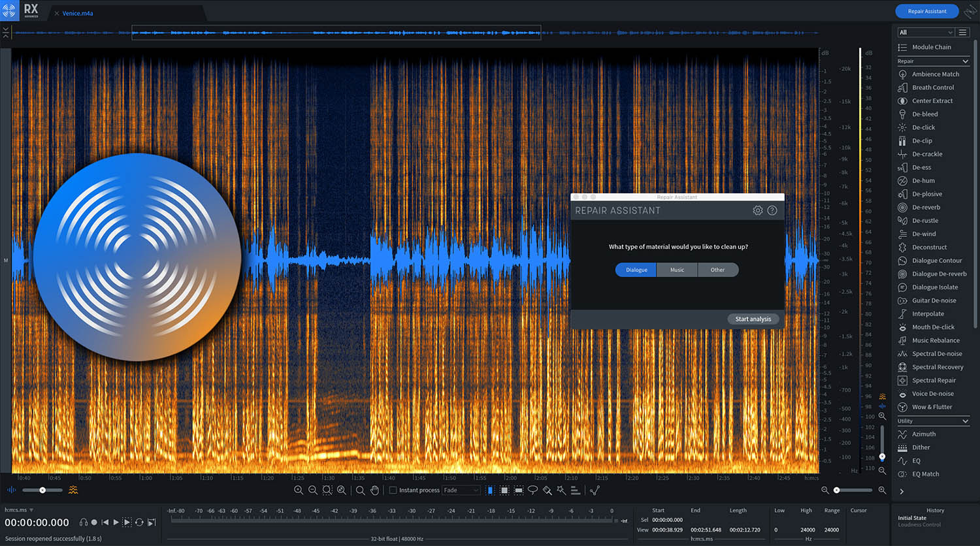Open the module filter All dropdown
Viewport: 980px width, 546px height.
[x=925, y=32]
